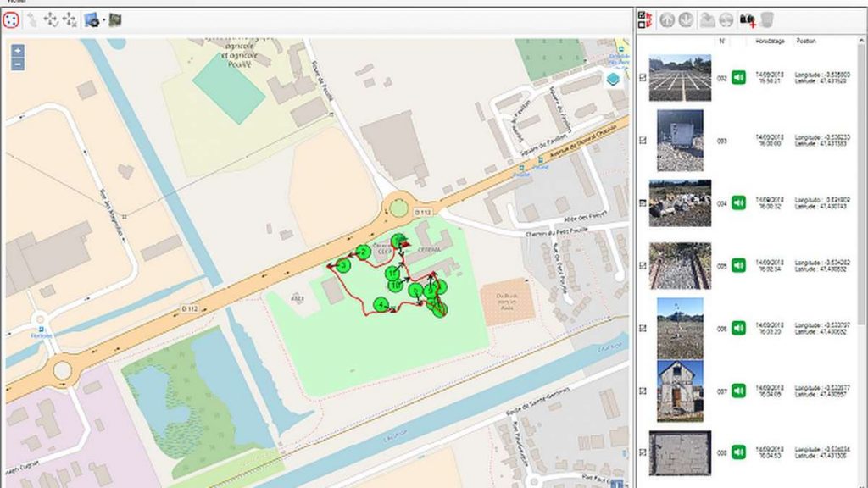Toggle the checkbox for photo 008
This screenshot has height=488, width=868.
[643, 452]
